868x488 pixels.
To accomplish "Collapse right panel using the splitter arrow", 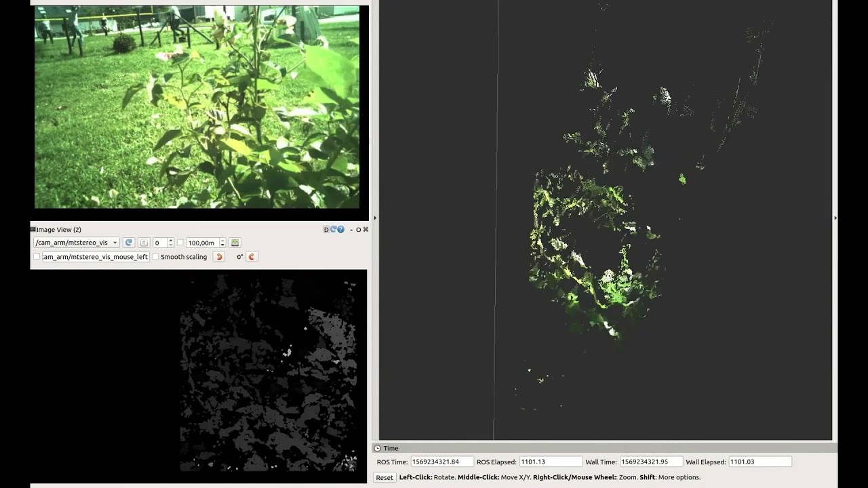I will click(x=835, y=218).
